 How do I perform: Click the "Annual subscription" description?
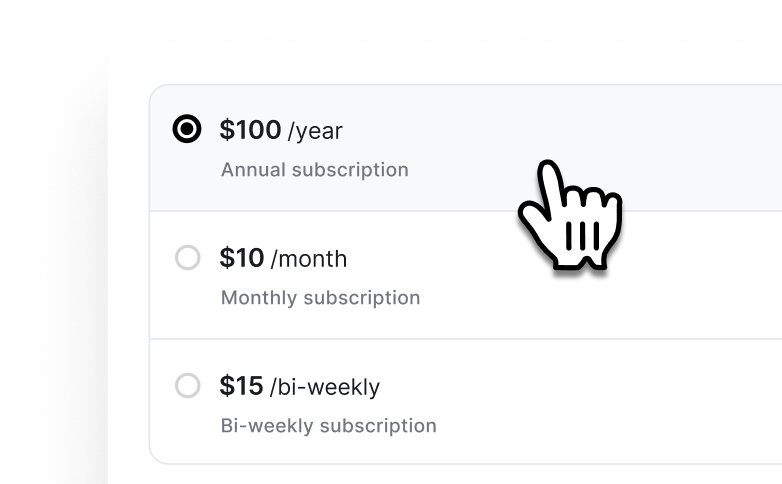tap(314, 169)
